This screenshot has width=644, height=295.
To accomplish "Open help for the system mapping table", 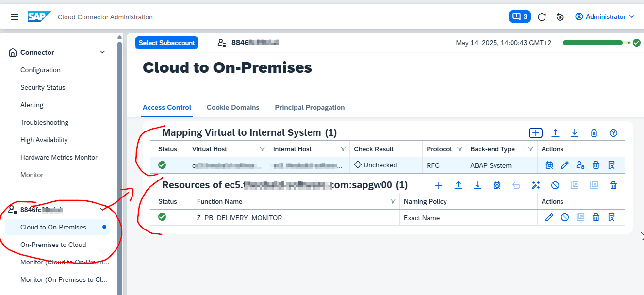I will (613, 133).
